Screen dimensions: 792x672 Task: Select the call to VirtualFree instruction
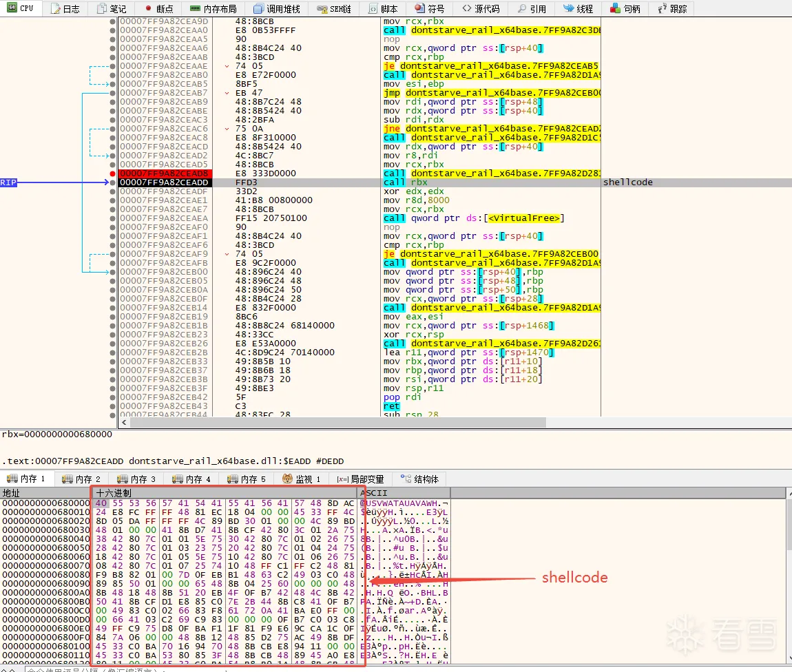tap(473, 218)
